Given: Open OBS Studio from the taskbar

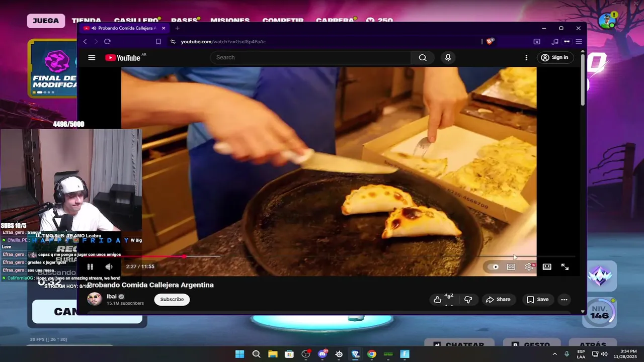Looking at the screenshot, I should [306, 354].
